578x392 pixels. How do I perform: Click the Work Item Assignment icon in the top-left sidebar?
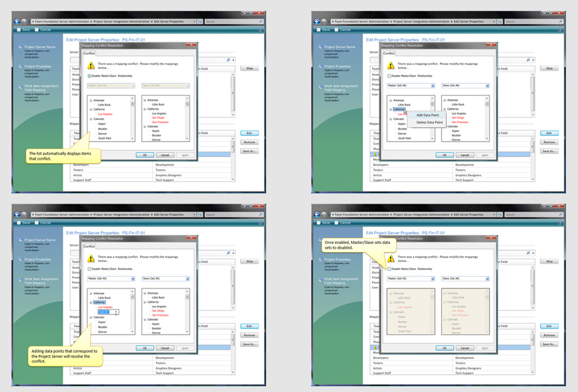(x=19, y=87)
